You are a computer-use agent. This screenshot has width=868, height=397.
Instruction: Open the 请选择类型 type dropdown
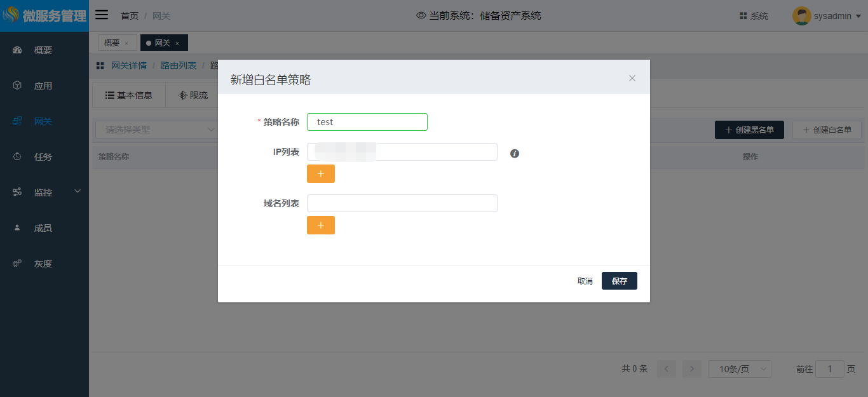156,130
